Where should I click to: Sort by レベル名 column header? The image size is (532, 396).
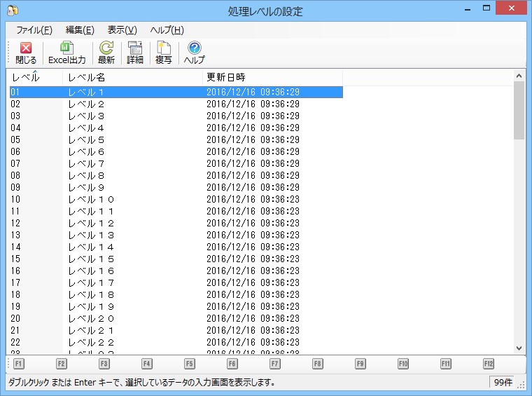[x=132, y=76]
